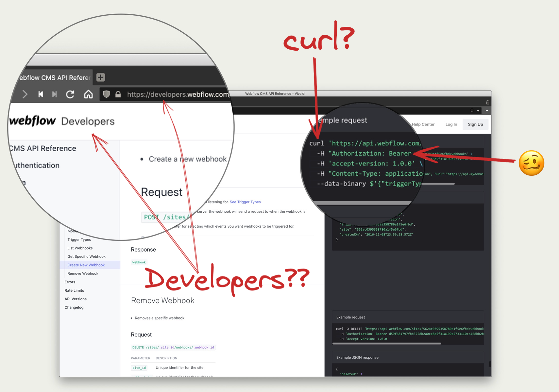The width and height of the screenshot is (559, 392).
Task: Open the Help Center link
Action: pos(423,124)
